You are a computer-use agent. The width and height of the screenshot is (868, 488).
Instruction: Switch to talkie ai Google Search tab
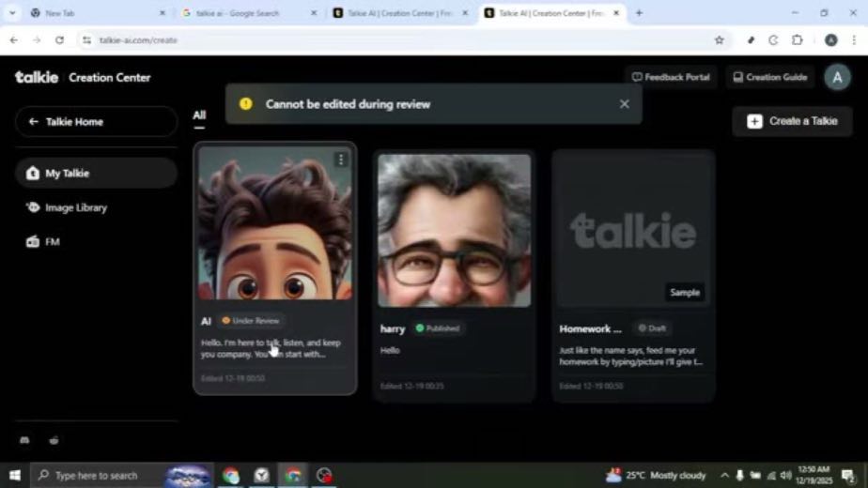246,13
